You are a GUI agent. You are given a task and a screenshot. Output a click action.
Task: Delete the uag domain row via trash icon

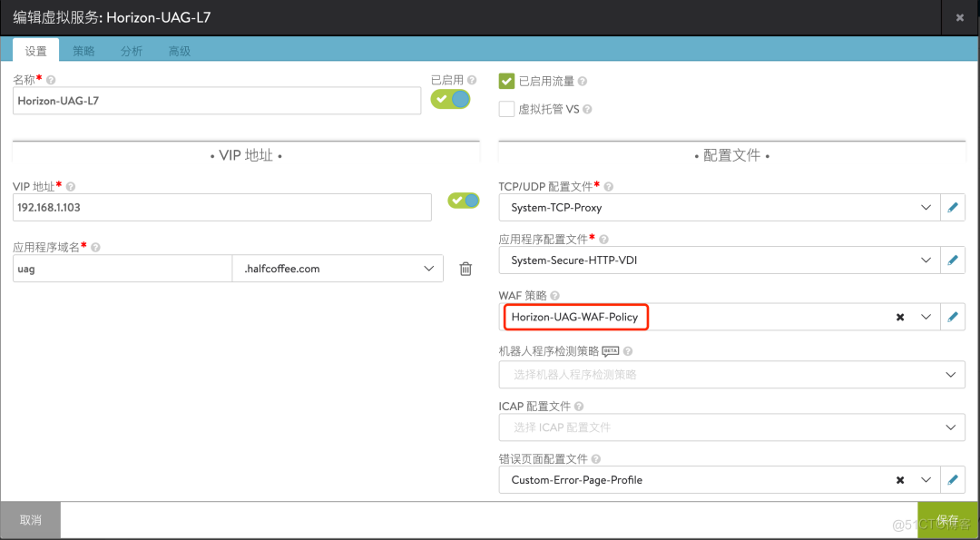click(x=465, y=268)
